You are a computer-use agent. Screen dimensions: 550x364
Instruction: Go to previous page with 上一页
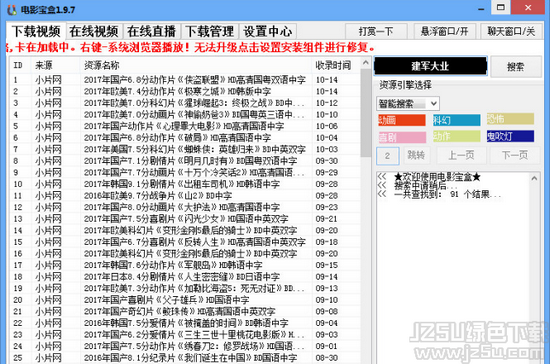[461, 155]
